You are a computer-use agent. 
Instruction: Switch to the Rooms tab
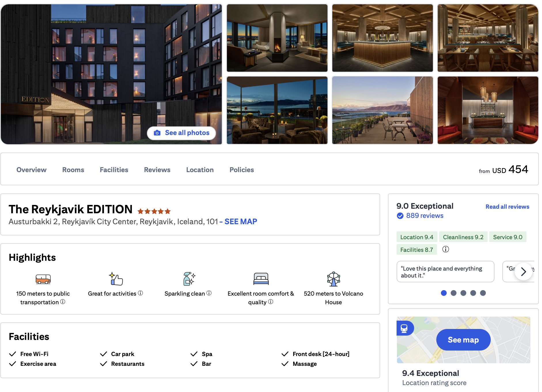[x=73, y=170]
